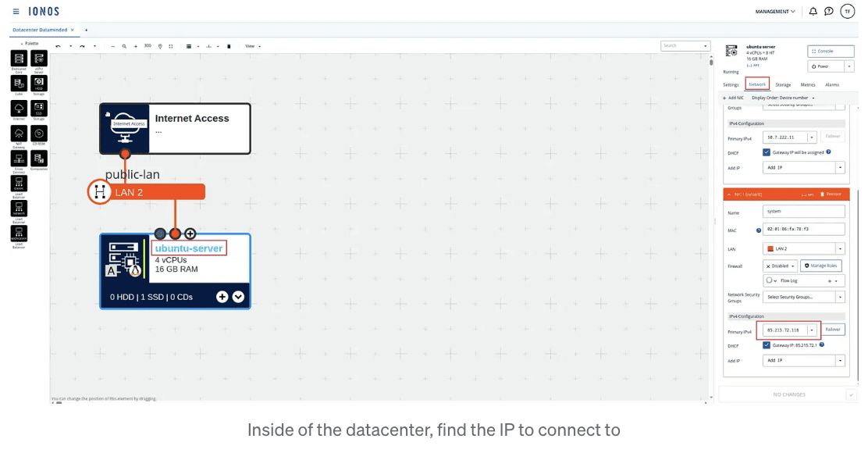Click the Power button

pyautogui.click(x=825, y=66)
